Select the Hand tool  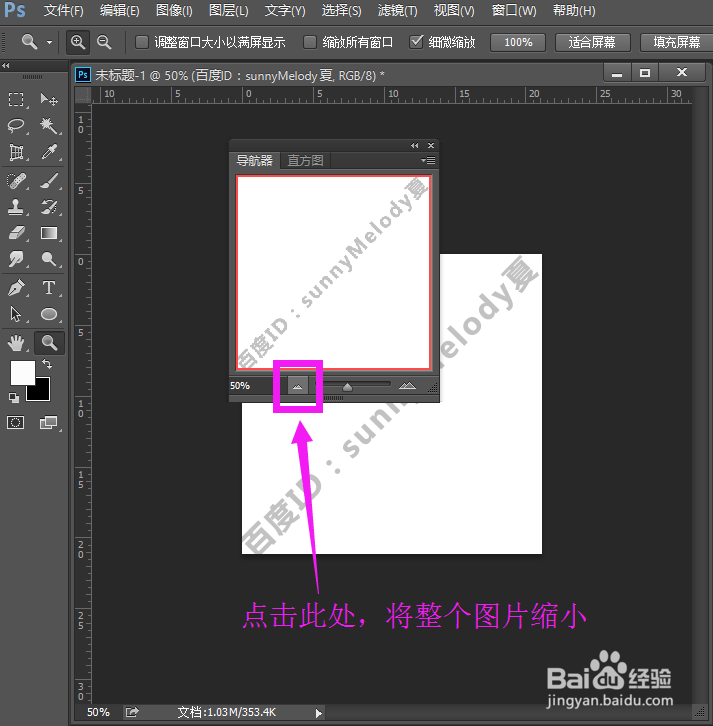click(x=16, y=343)
